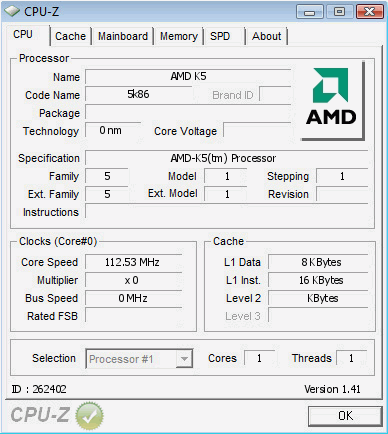Viewport: 388px width, 434px height.
Task: Open the Mainboard tab
Action: 123,36
